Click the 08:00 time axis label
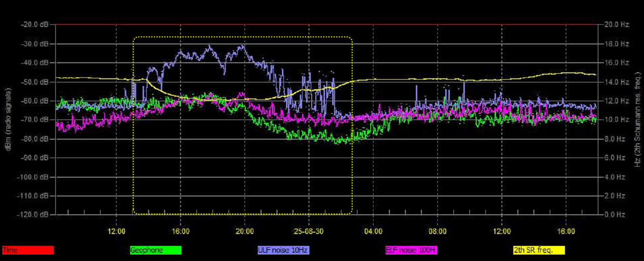Screen dimensions: 644x261 [438, 231]
